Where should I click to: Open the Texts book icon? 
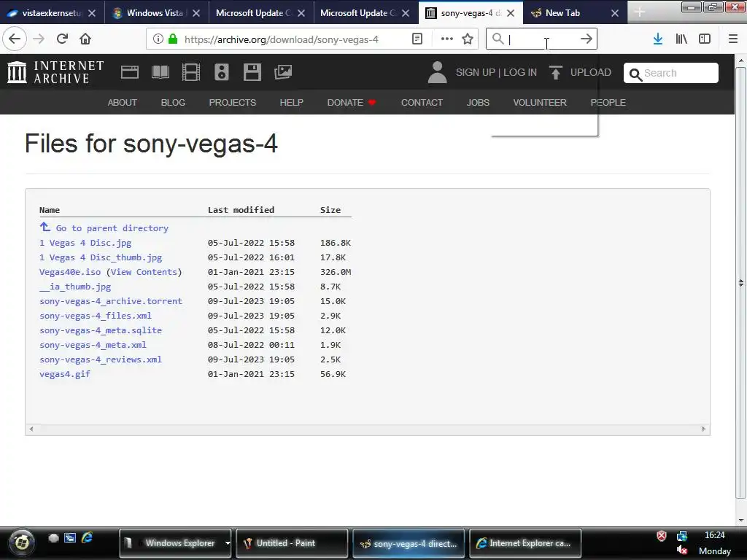point(160,72)
